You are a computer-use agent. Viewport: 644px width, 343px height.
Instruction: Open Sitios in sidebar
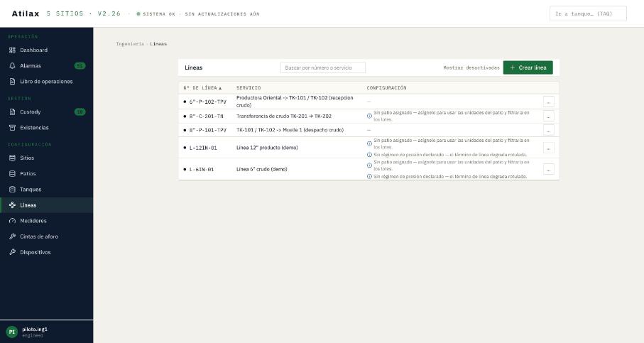pos(46,158)
